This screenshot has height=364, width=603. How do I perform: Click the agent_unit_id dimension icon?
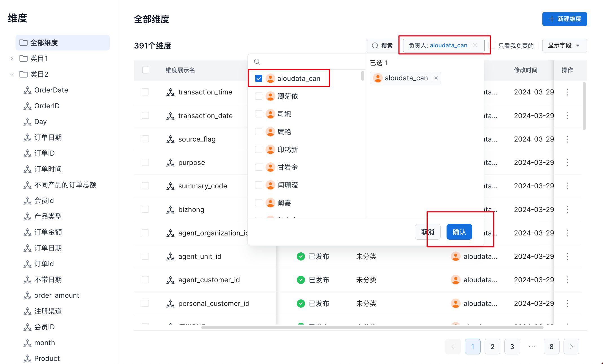(170, 256)
